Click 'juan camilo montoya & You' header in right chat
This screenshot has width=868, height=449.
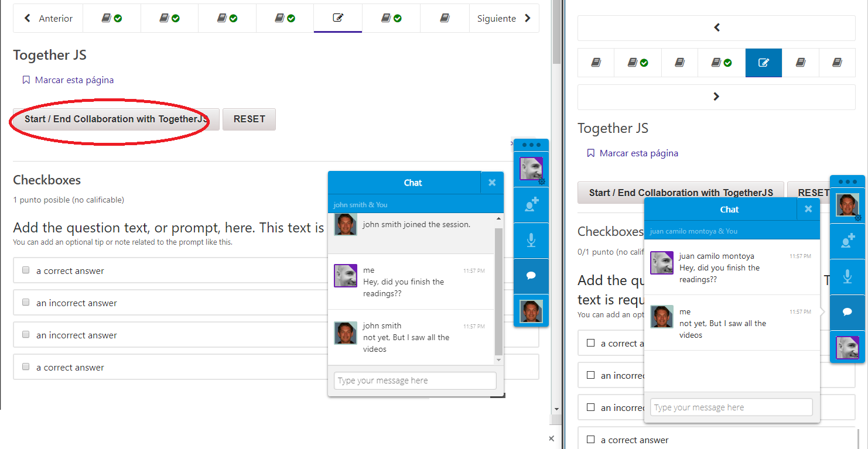click(693, 231)
